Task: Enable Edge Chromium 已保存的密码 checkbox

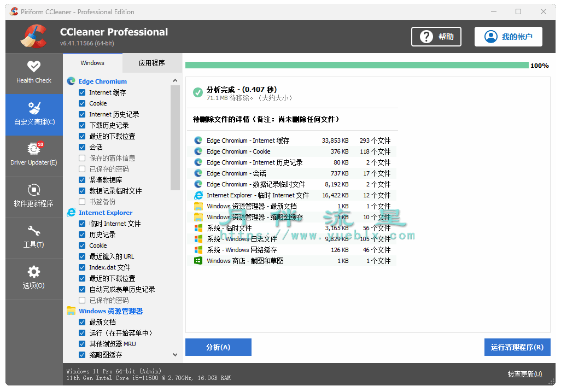Action: point(82,169)
